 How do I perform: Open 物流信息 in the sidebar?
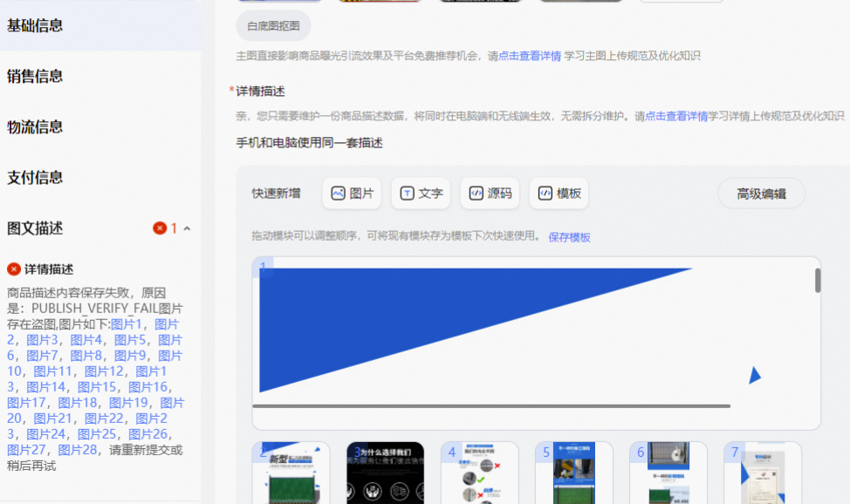[35, 127]
